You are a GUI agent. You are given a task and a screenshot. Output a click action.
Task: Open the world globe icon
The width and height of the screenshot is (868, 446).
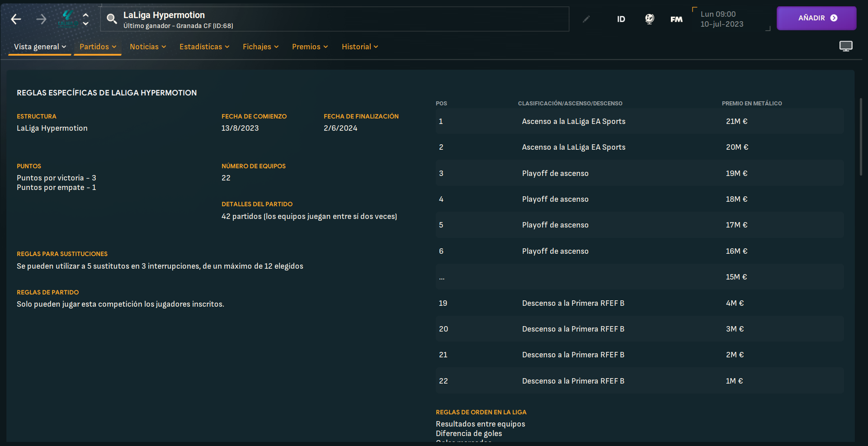[649, 19]
